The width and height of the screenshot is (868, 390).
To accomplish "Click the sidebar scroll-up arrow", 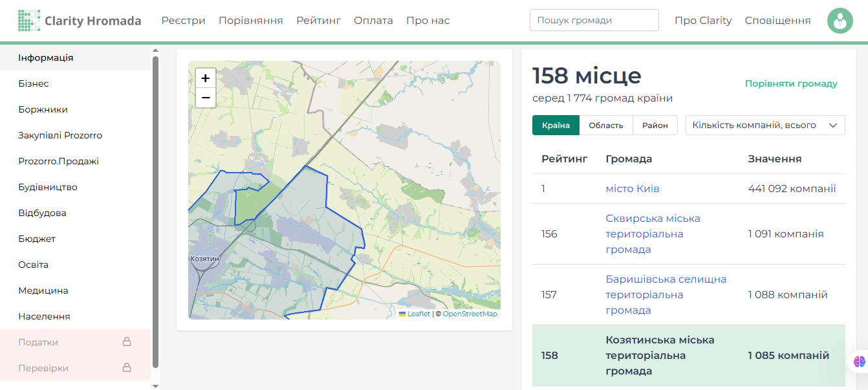I will coord(155,50).
